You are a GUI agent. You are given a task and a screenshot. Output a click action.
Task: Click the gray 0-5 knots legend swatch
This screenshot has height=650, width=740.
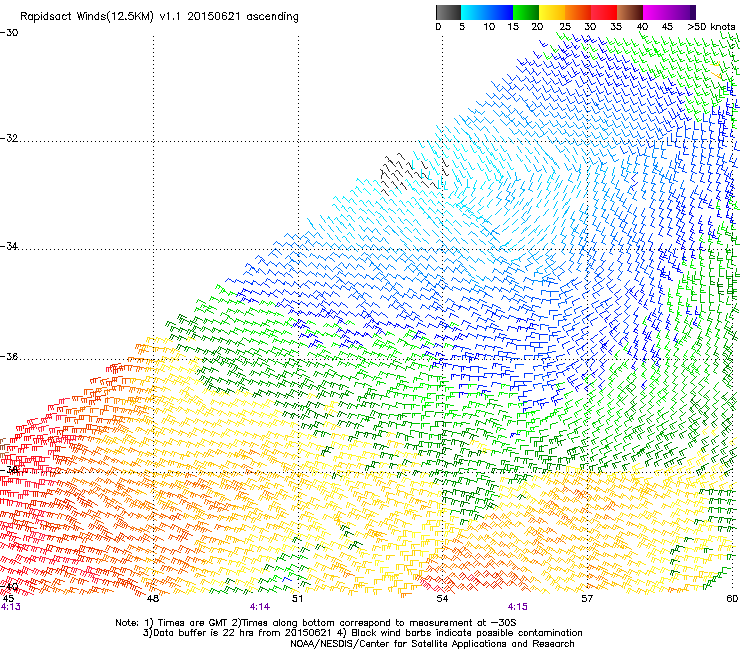click(448, 12)
